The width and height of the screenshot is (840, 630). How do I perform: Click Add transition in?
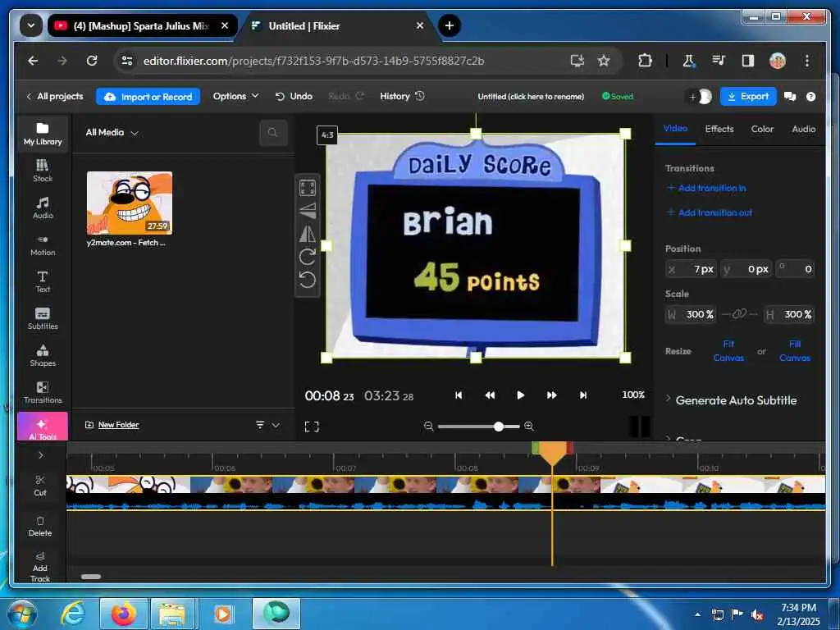click(x=706, y=188)
